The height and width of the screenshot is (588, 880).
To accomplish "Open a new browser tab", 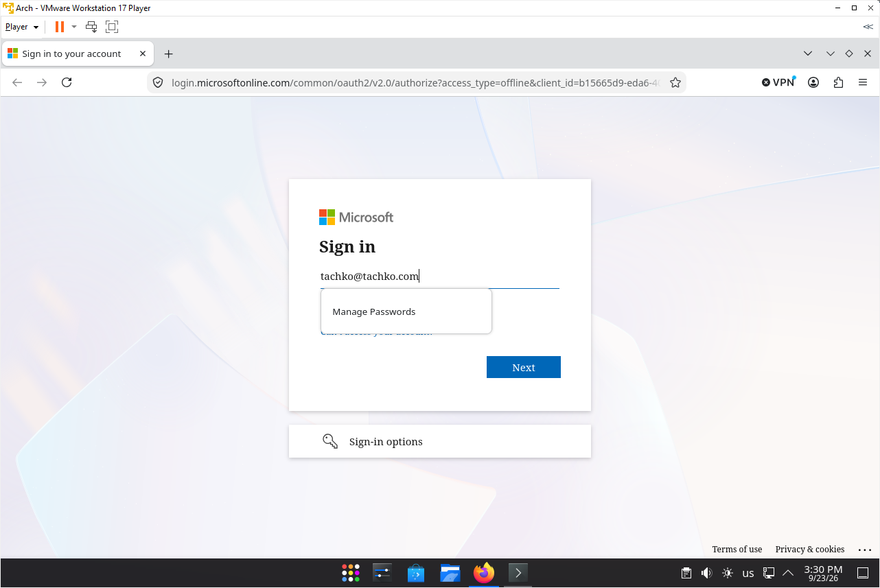I will click(169, 54).
